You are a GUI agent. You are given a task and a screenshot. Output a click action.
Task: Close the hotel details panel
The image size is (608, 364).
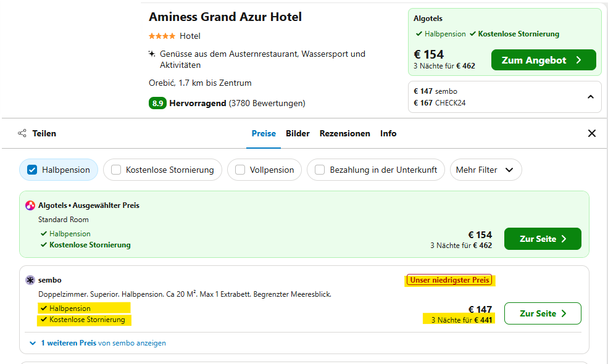(x=591, y=133)
